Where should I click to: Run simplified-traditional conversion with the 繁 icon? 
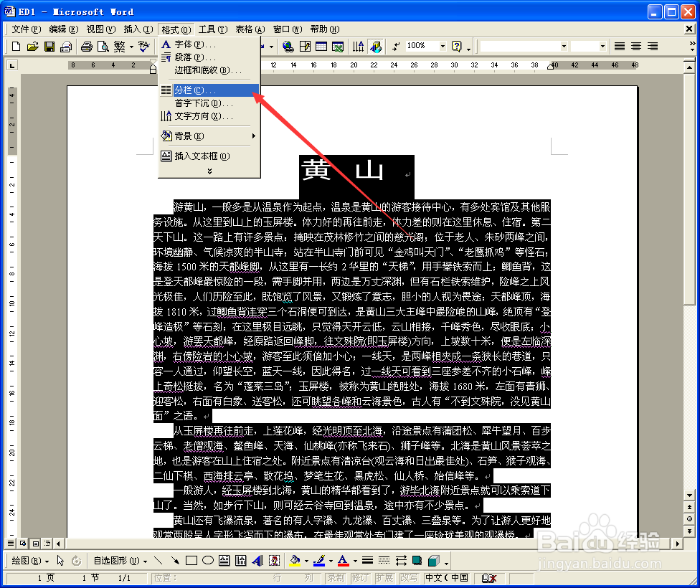[x=118, y=46]
